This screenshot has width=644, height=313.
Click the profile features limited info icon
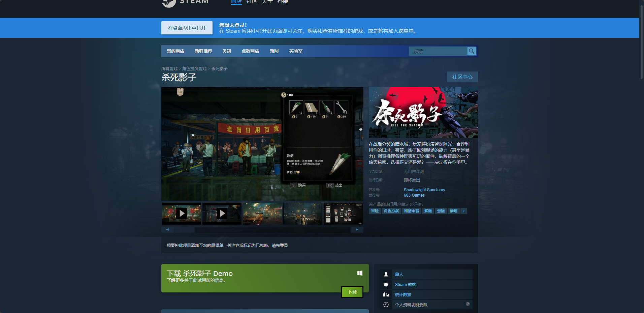(386, 305)
